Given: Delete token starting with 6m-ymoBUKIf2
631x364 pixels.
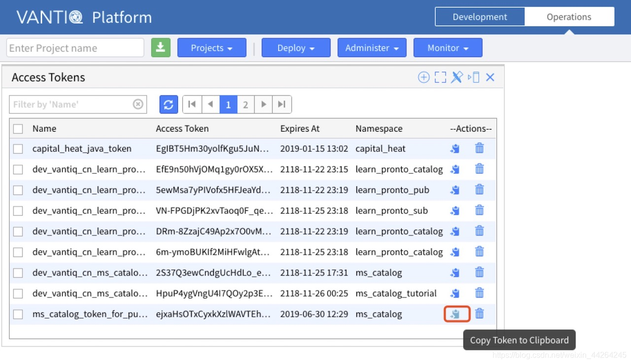Looking at the screenshot, I should 479,252.
